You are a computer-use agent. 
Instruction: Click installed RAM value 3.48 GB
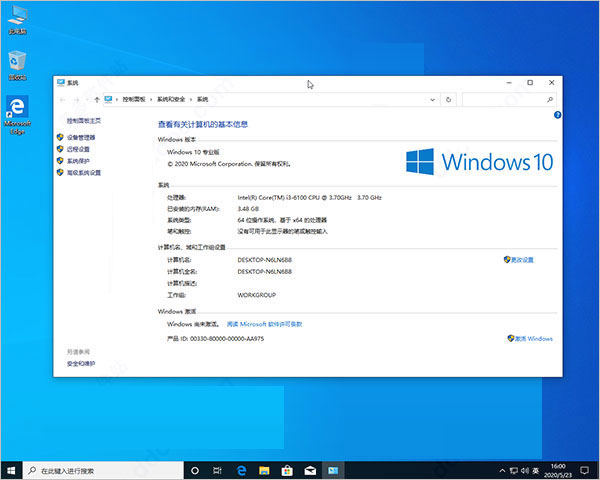click(248, 209)
